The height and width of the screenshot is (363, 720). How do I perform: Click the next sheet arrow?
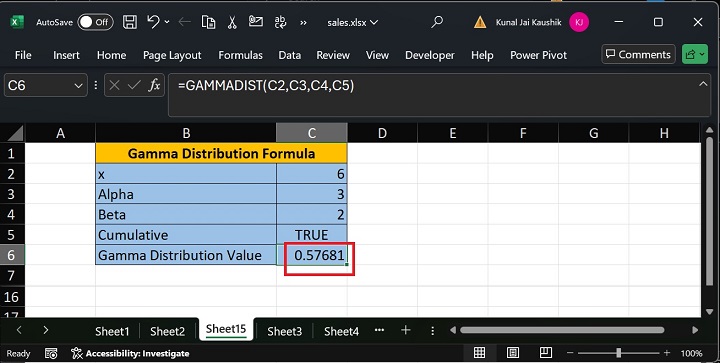coord(45,330)
